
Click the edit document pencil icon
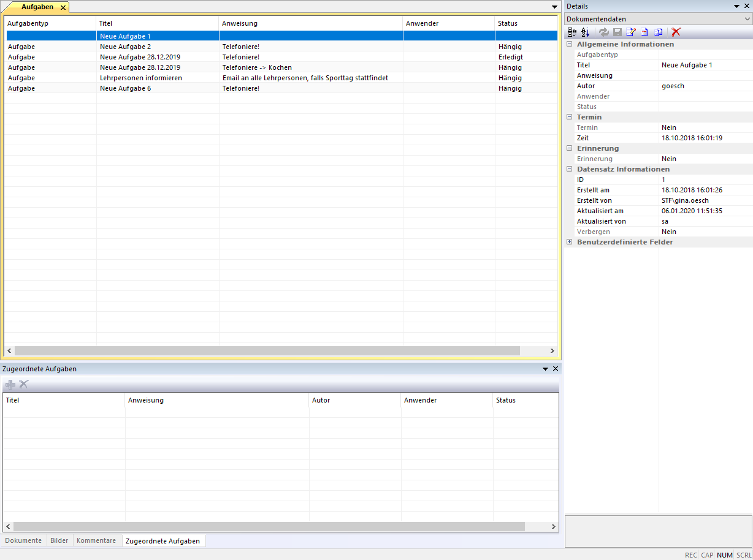tap(630, 32)
